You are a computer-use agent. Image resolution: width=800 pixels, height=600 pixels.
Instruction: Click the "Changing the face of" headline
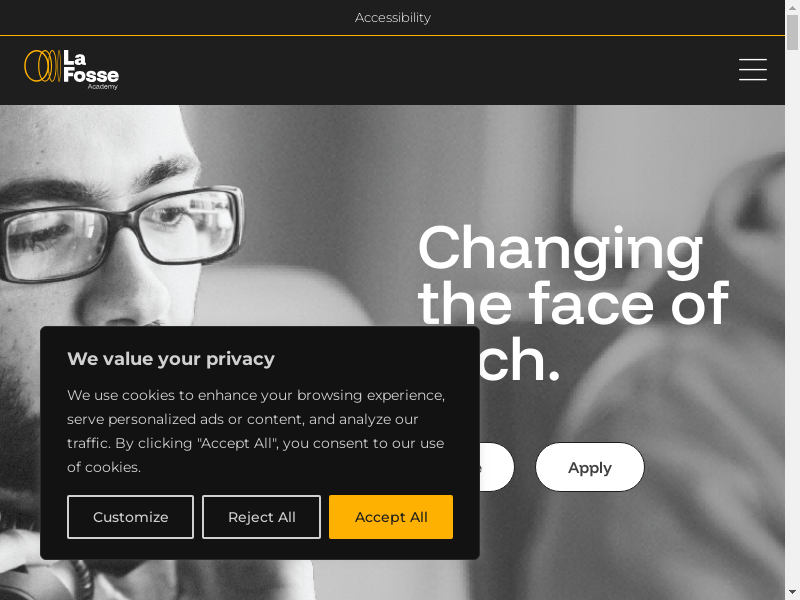click(573, 276)
